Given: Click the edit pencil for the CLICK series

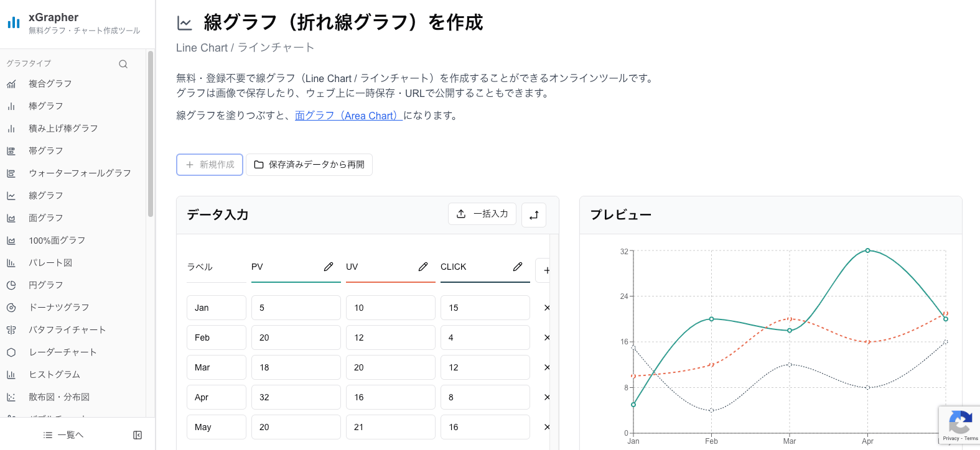Looking at the screenshot, I should 518,267.
